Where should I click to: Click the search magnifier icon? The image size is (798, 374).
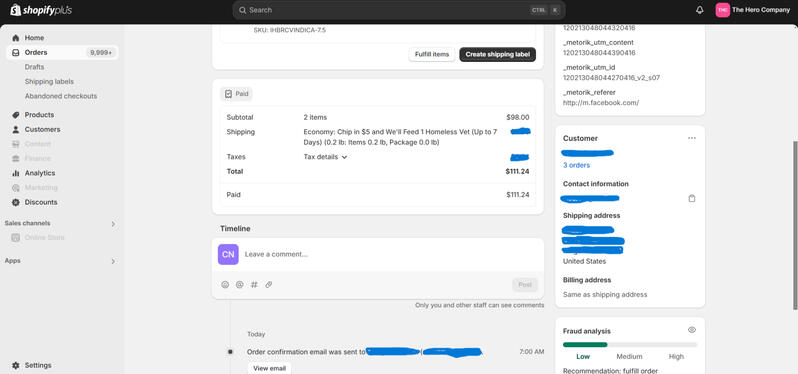(x=243, y=10)
